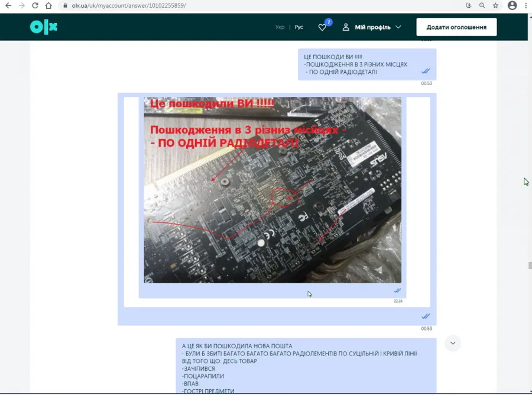Click the 22:24 timestamp under the photo
The width and height of the screenshot is (532, 395).
398,301
